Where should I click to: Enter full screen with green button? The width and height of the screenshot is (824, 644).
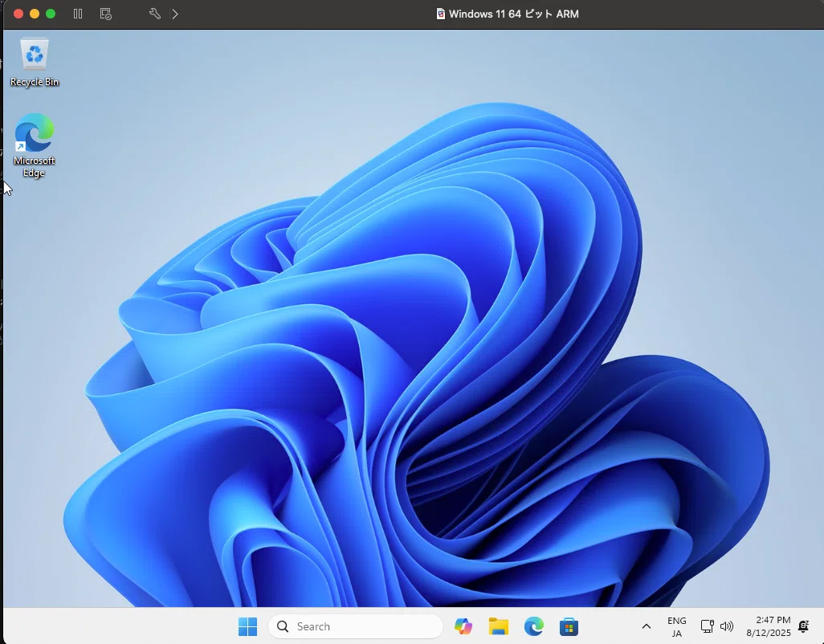pyautogui.click(x=51, y=14)
